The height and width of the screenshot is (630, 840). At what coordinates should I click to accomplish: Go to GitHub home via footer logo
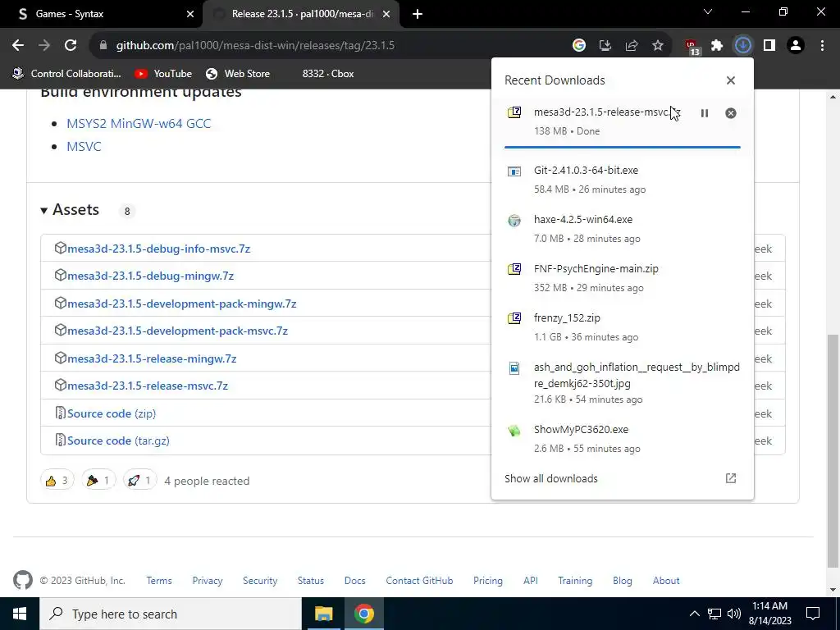pyautogui.click(x=23, y=580)
